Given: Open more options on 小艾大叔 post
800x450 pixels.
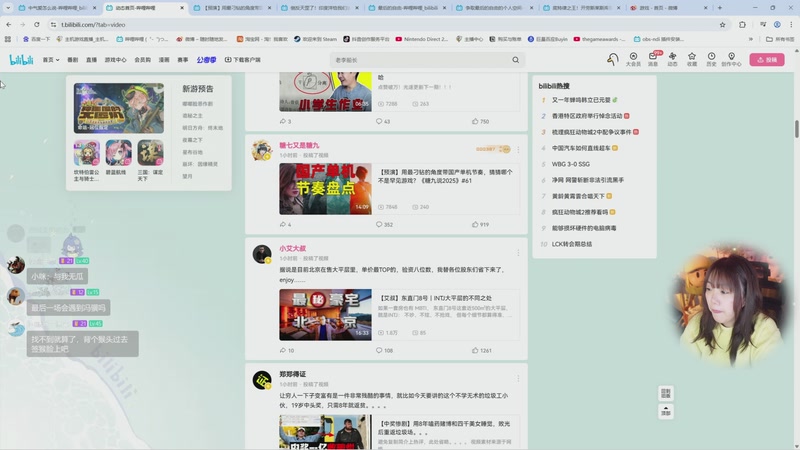Looking at the screenshot, I should [x=518, y=253].
